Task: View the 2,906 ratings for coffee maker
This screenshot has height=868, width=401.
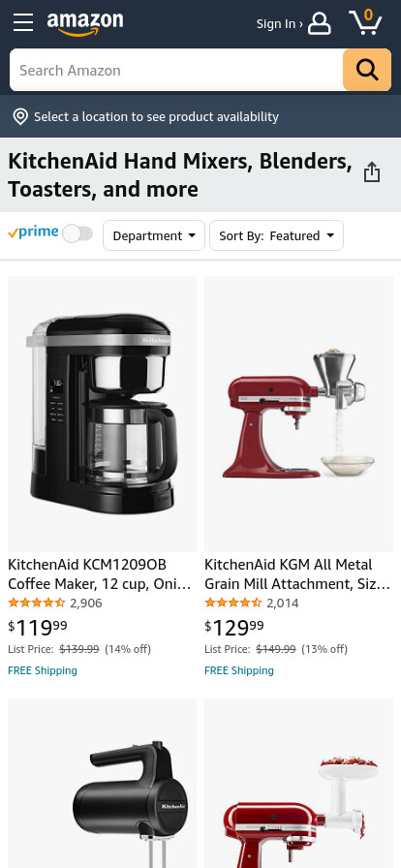Action: (86, 603)
